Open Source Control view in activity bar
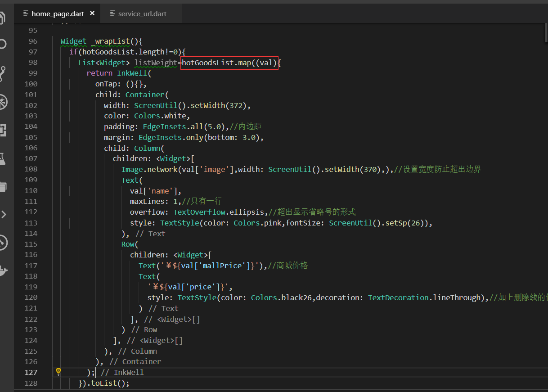The height and width of the screenshot is (392, 548). tap(2, 73)
